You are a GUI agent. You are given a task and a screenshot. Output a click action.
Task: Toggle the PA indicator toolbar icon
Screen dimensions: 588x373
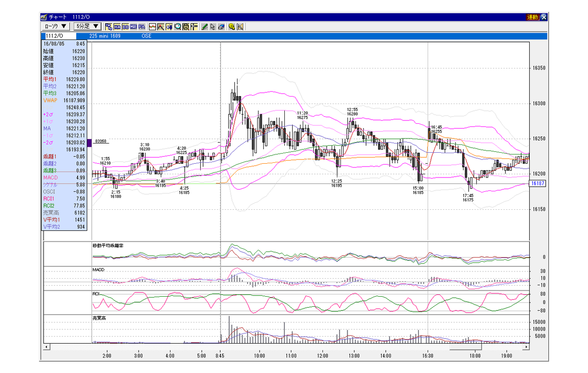coord(142,27)
